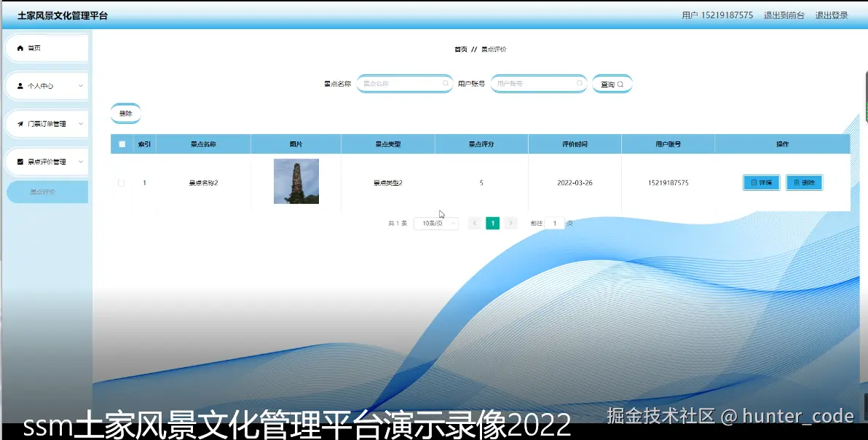Click the 门票订单管理 paper plane icon
The height and width of the screenshot is (440, 868).
point(20,124)
